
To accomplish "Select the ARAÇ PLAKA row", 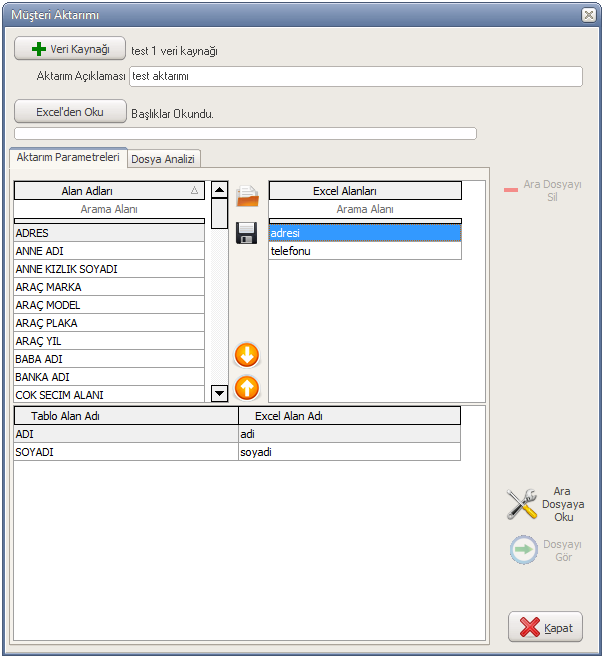I will tap(109, 323).
